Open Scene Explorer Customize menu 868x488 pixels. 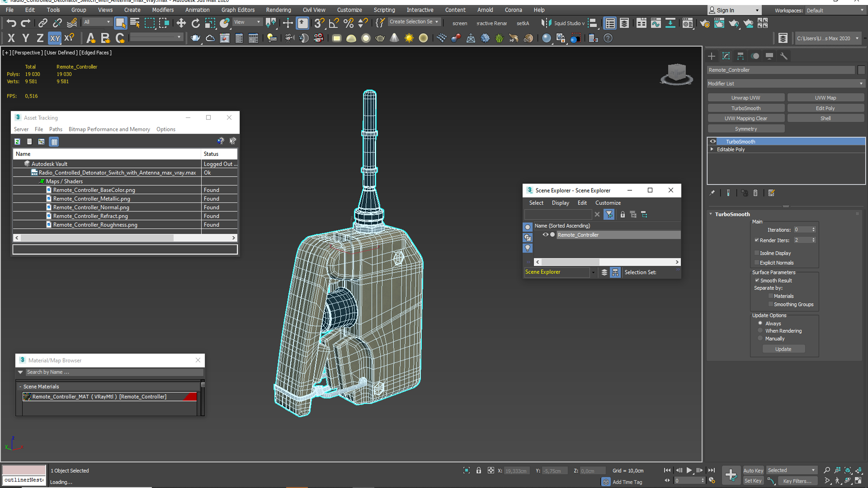[608, 203]
